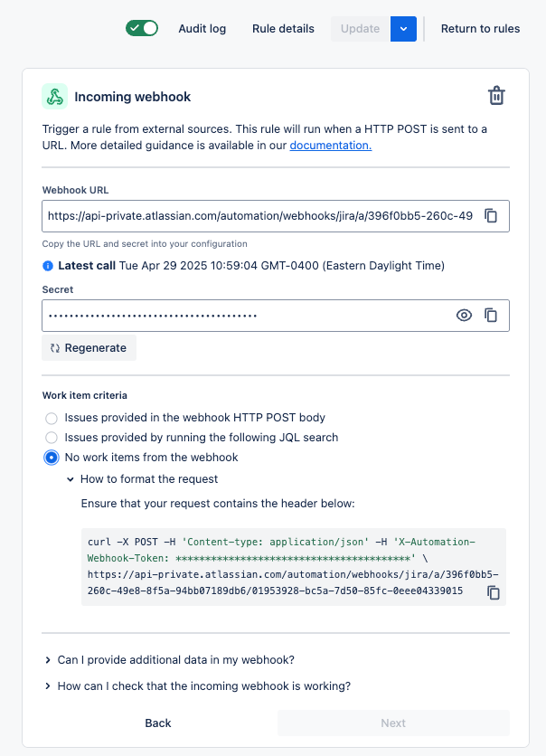Select Issues provided in webhook HTTP POST body

52,418
